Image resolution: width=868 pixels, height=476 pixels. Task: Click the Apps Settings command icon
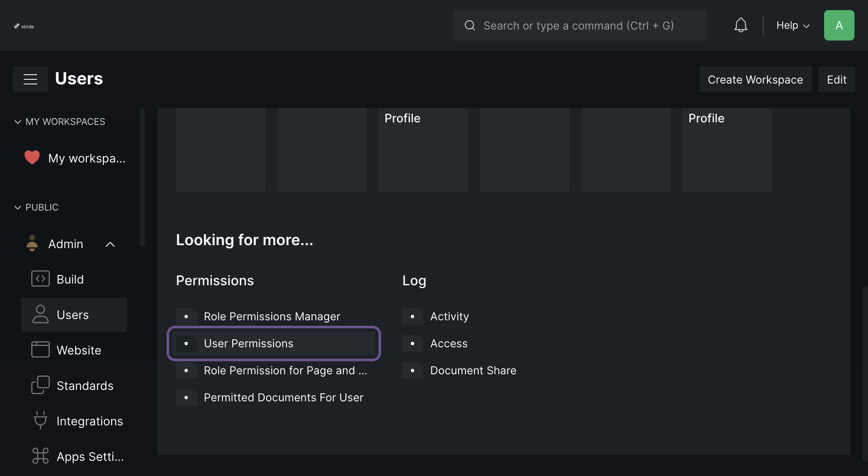[x=41, y=456]
